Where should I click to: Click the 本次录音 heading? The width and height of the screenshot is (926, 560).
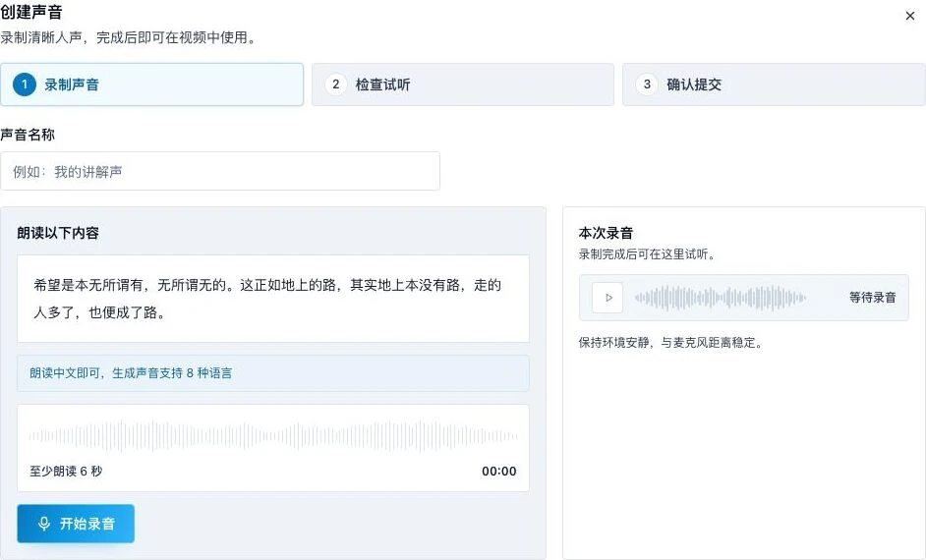point(606,233)
